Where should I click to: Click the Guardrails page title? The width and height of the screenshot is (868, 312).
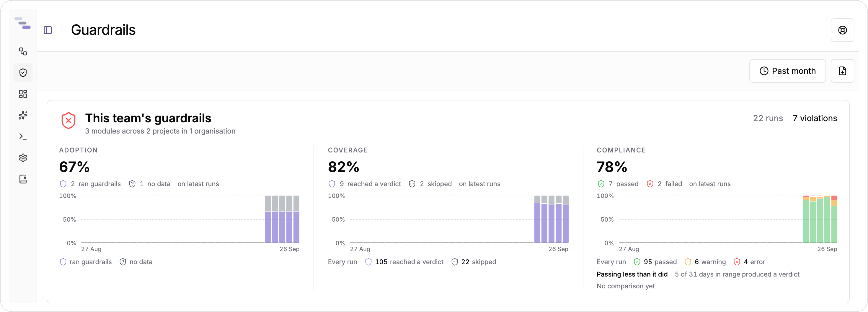tap(103, 30)
